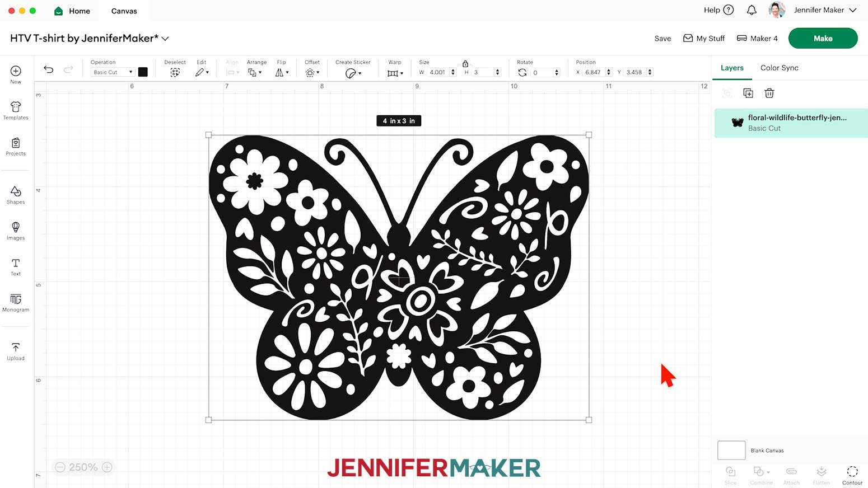Click the Rotate icon
The width and height of the screenshot is (868, 488).
click(x=522, y=73)
